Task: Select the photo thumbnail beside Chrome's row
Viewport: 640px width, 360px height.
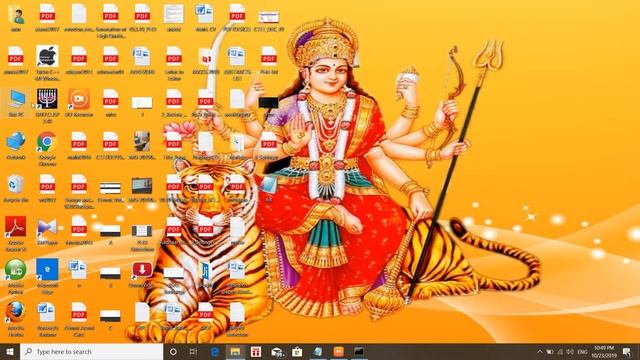Action: click(x=142, y=141)
